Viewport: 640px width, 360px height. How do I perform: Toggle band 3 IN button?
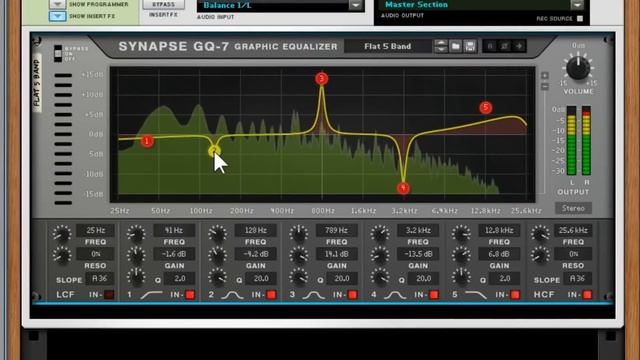tap(353, 294)
